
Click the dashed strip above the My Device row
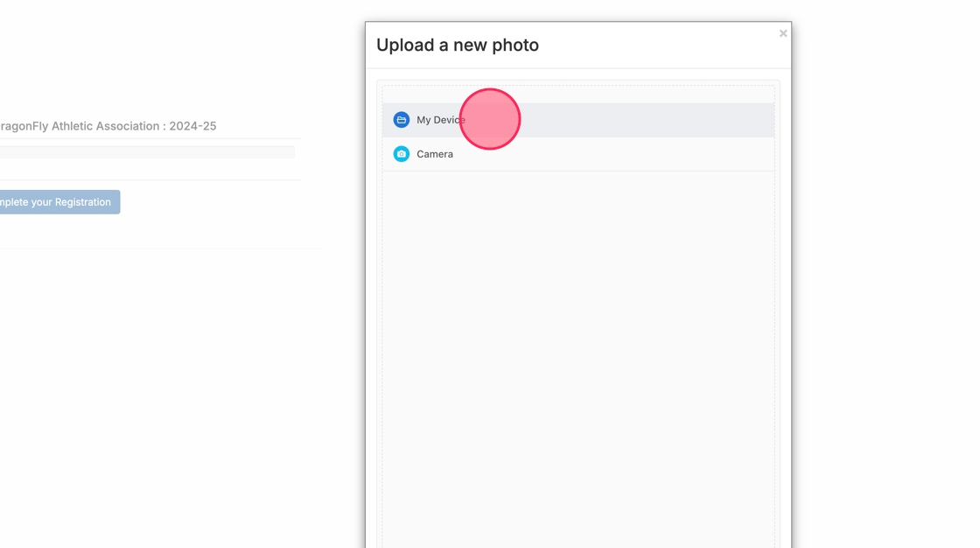pos(577,95)
